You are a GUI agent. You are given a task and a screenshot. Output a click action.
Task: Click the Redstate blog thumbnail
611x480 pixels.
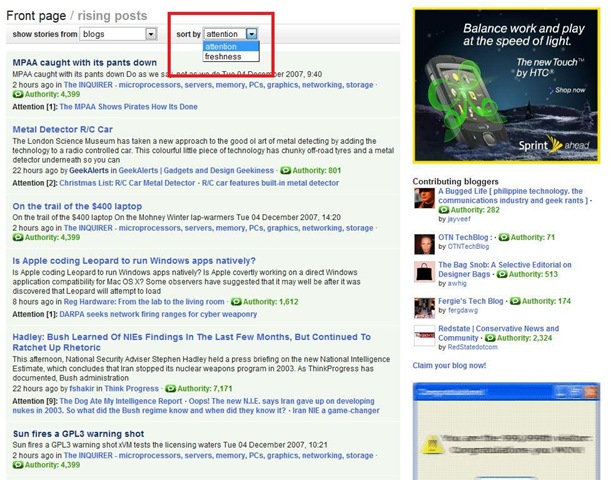[424, 335]
